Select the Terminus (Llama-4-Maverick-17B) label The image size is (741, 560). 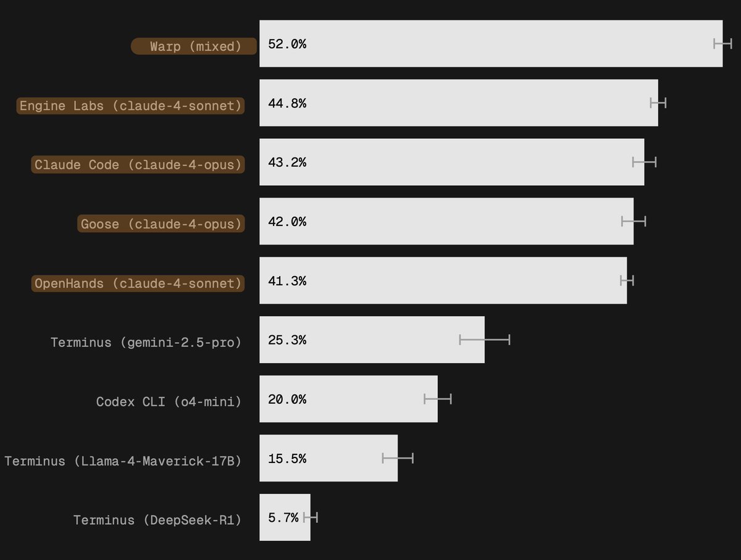click(123, 461)
